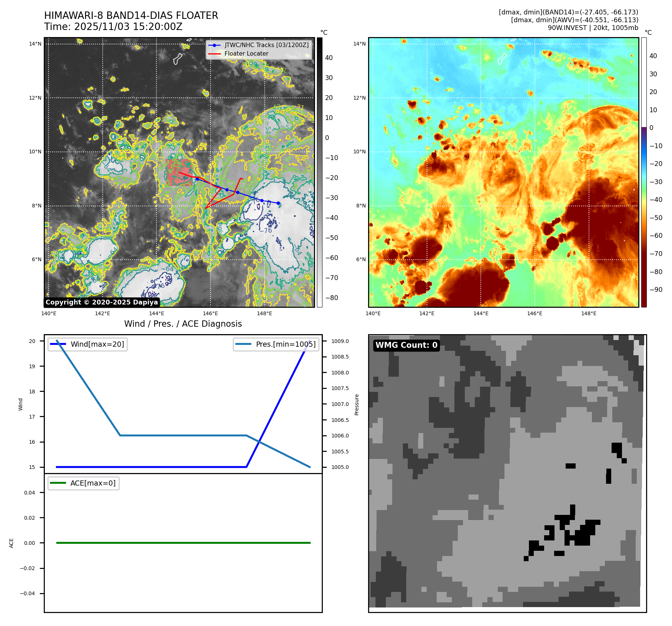Click the HIMAWARI-8 BAND14-DIAS FLOATER title
Viewport: 672px width, 626px height.
point(131,16)
